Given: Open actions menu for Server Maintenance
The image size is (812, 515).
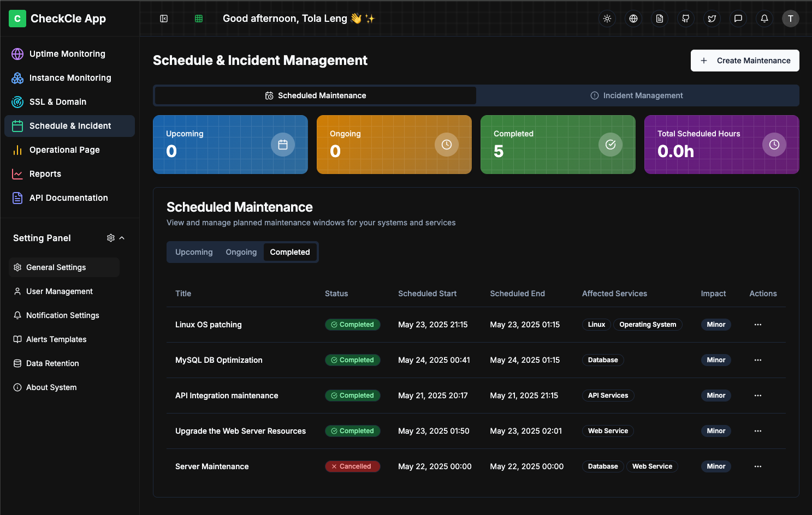Looking at the screenshot, I should point(757,466).
